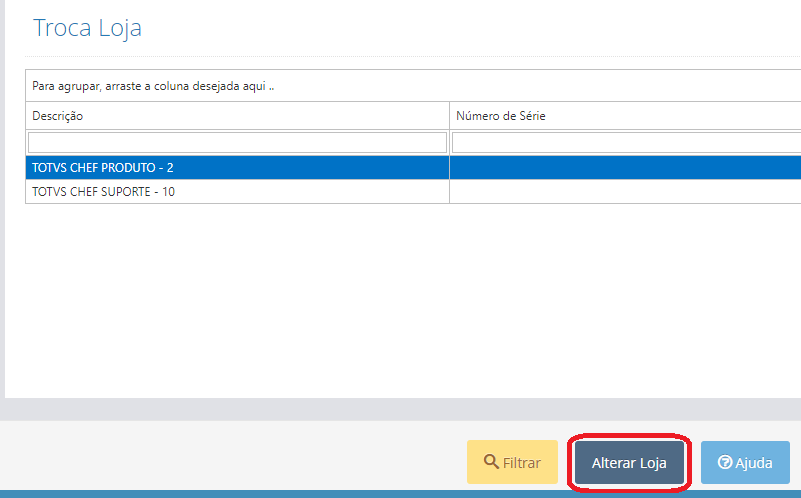Click the Alterar Loja button

[629, 462]
